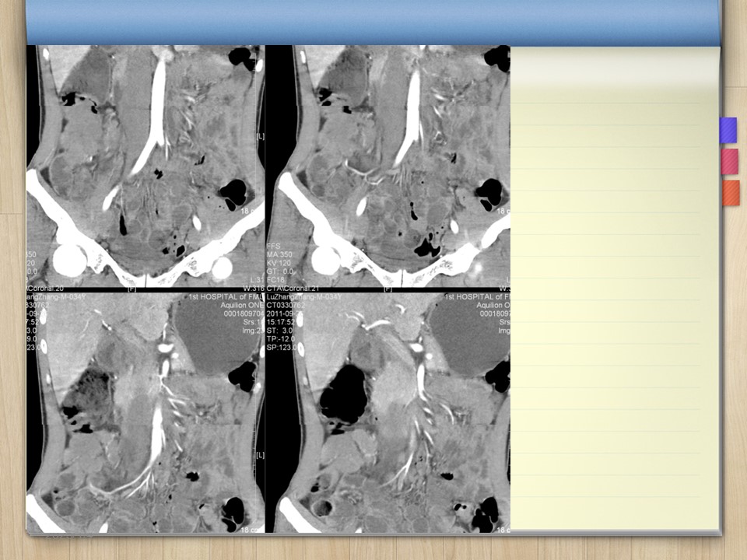The image size is (747, 560).
Task: Click the "GT: 0.0" gantry tilt text
Action: (280, 271)
